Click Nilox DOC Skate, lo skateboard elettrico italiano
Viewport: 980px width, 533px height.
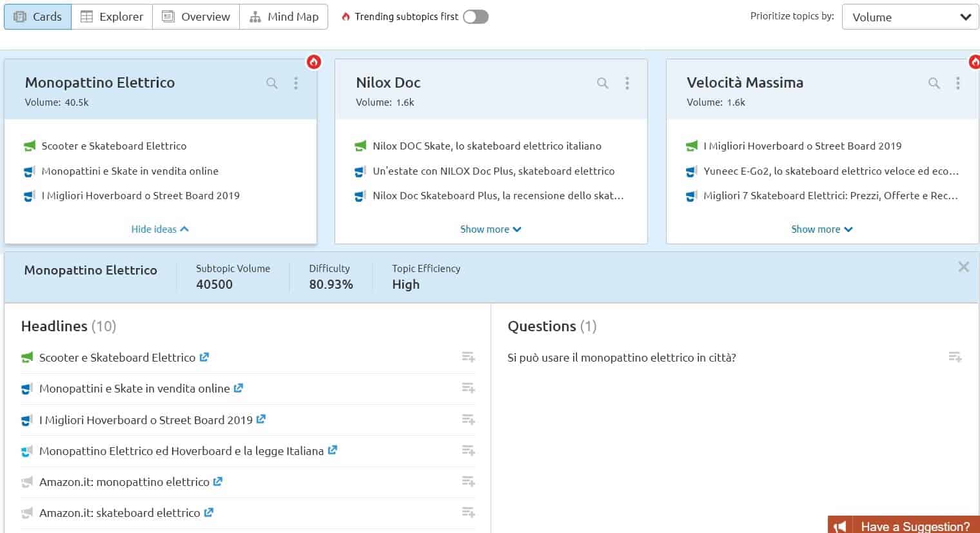coord(487,146)
